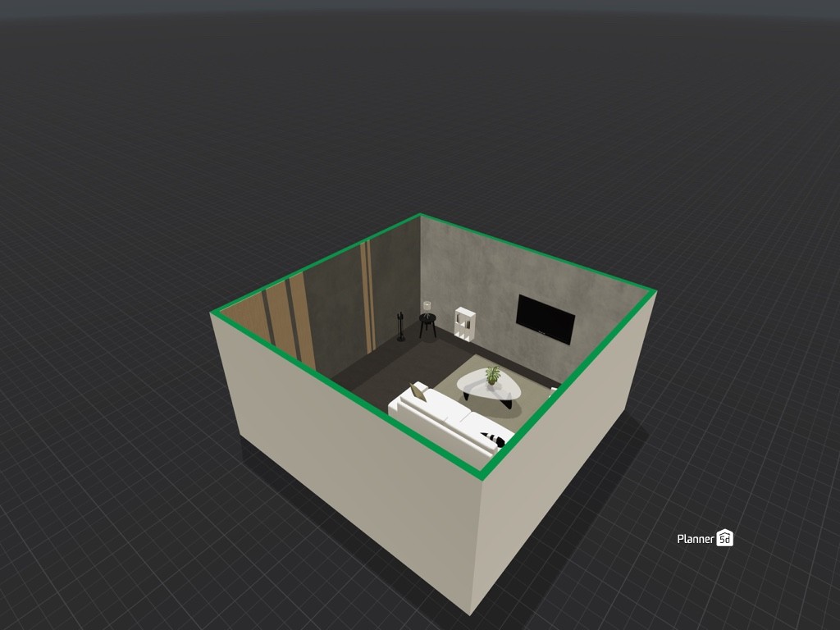Select the cushion on the sofa
Image resolution: width=840 pixels, height=630 pixels.
click(418, 391)
